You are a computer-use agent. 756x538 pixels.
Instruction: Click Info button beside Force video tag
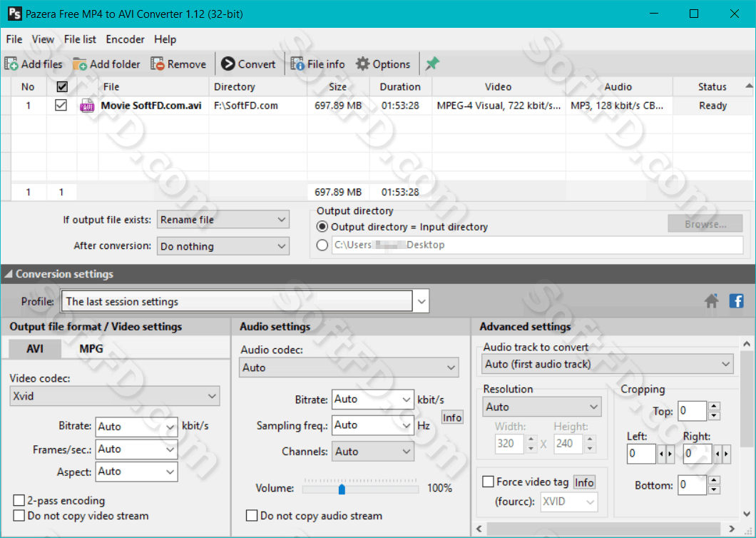[584, 482]
